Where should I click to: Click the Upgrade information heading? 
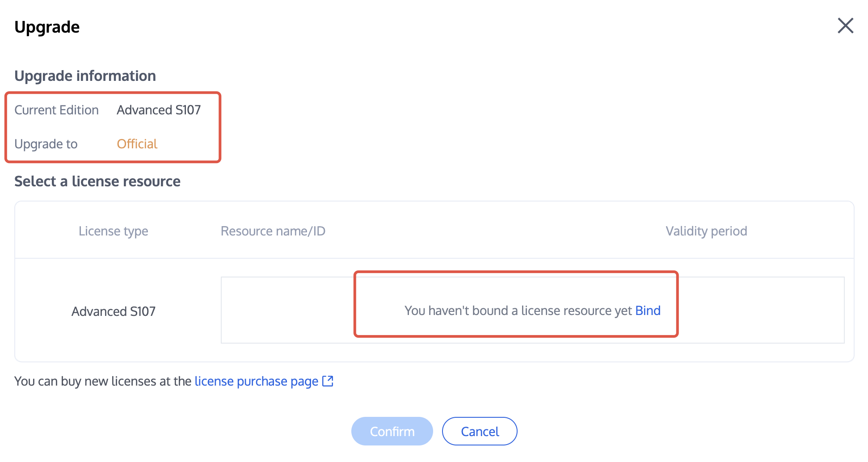[85, 76]
